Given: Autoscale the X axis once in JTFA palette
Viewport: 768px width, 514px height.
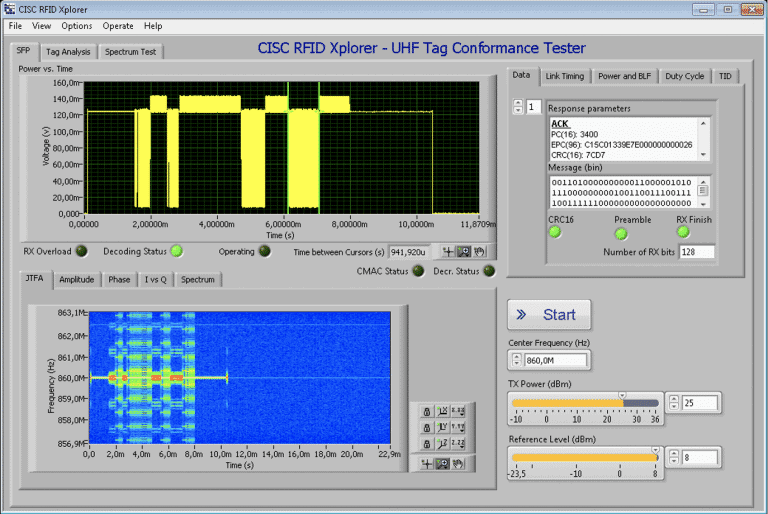Looking at the screenshot, I should point(442,412).
